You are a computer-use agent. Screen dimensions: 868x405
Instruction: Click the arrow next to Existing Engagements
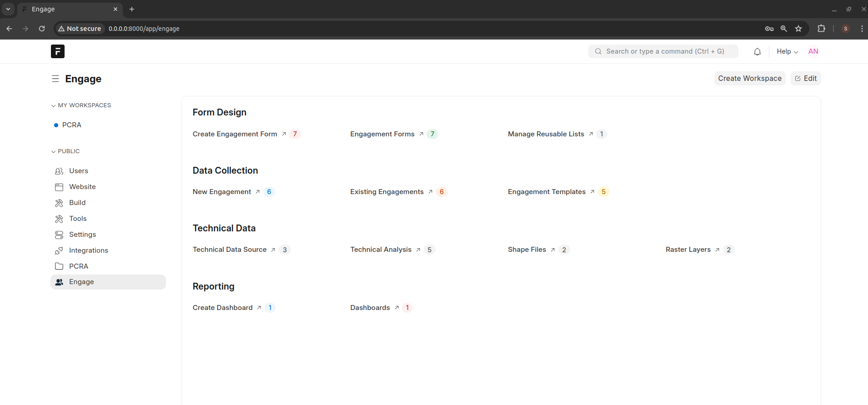click(x=430, y=192)
